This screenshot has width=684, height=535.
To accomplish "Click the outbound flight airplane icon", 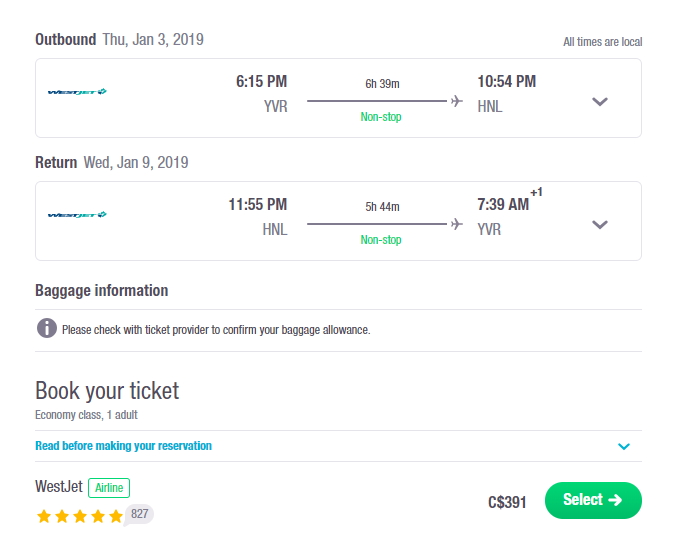I will tap(456, 101).
